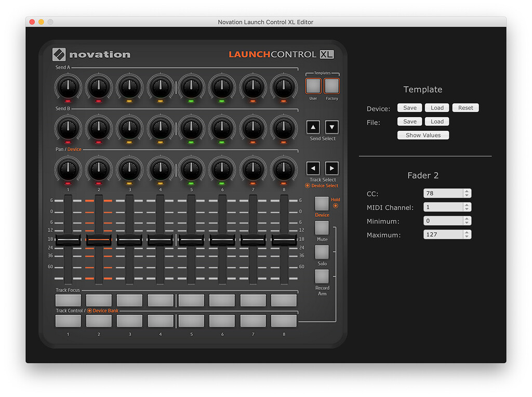Click Track Focus button 4
The height and width of the screenshot is (397, 532).
[x=160, y=300]
